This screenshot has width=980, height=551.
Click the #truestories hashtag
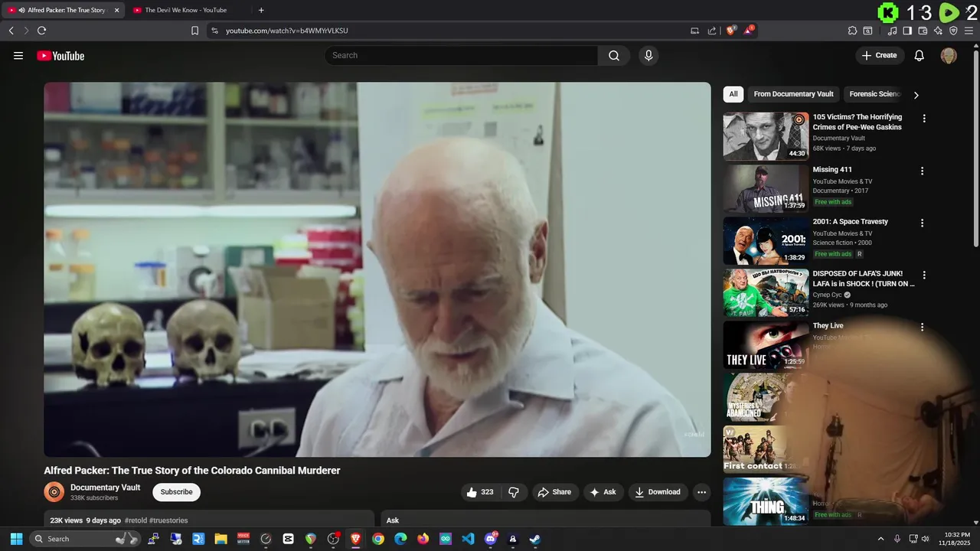pos(168,520)
